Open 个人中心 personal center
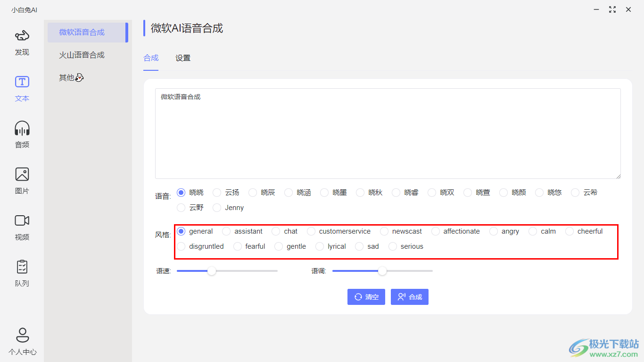 pyautogui.click(x=22, y=341)
